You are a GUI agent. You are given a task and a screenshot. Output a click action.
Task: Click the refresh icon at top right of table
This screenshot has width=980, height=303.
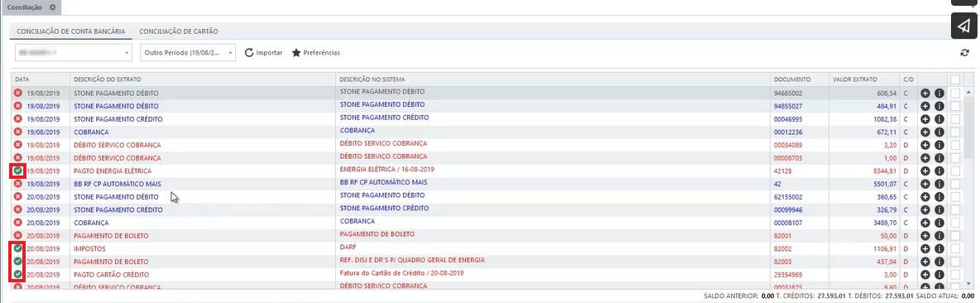tap(965, 53)
